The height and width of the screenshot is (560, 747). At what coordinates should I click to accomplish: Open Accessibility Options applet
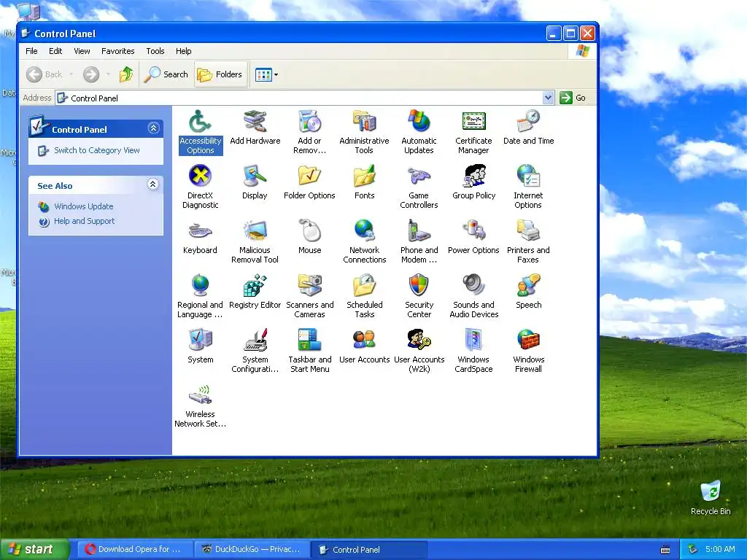(x=200, y=133)
